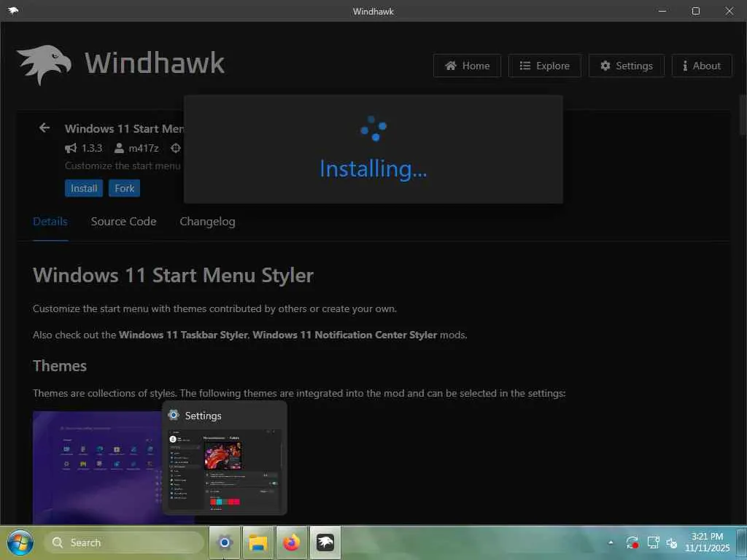Open the Explore mods page
This screenshot has height=560, width=747.
[x=544, y=66]
